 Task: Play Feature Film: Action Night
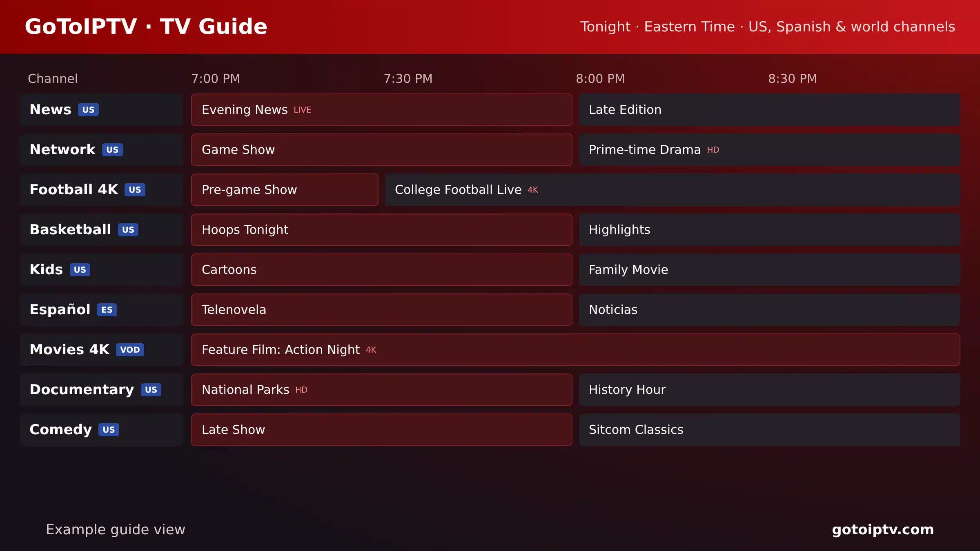(x=576, y=350)
